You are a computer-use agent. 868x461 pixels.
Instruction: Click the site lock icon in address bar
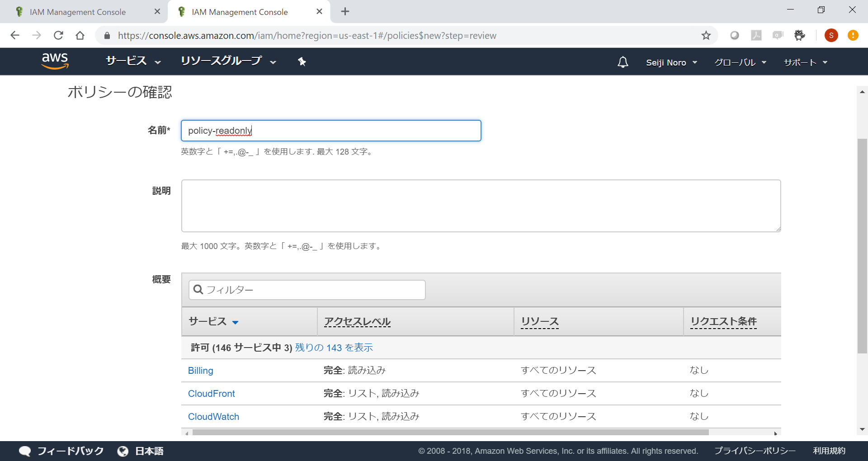[107, 35]
